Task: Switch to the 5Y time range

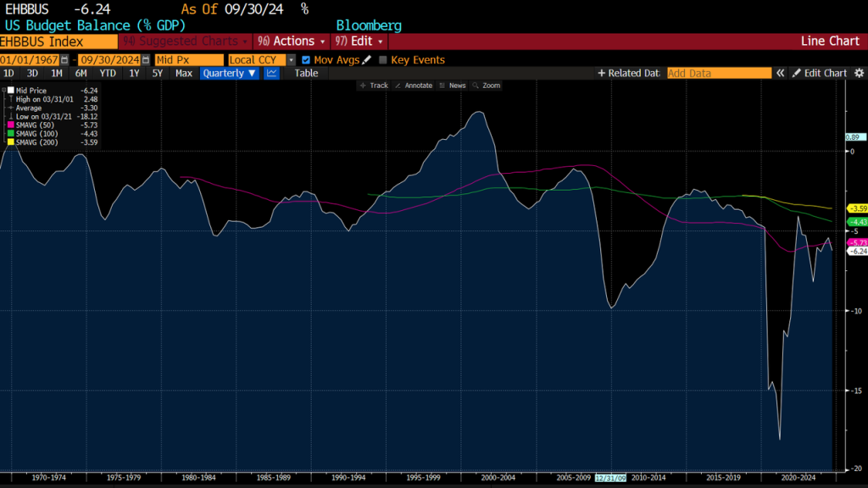Action: (x=157, y=73)
